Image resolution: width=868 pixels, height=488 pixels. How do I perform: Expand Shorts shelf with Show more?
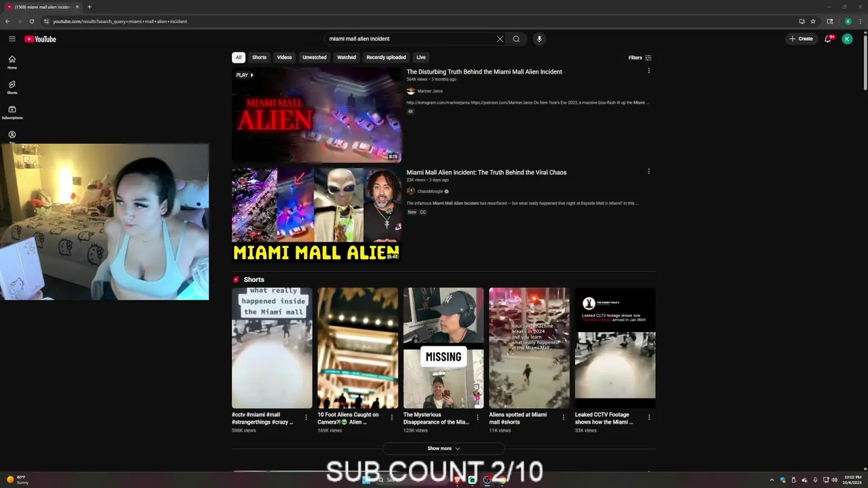[443, 449]
